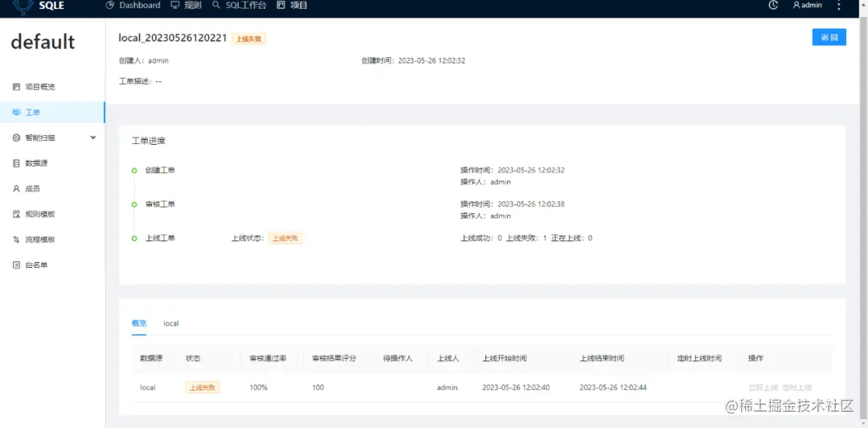
Task: Click the default project title
Action: (x=43, y=42)
